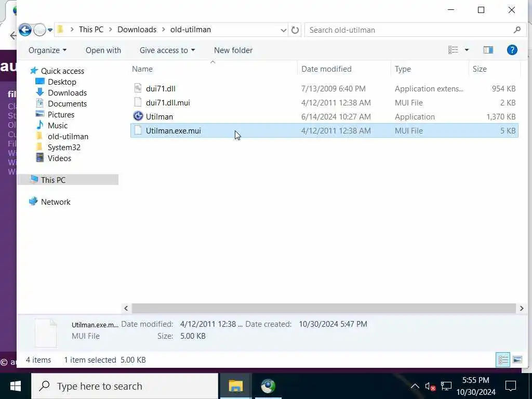Open Documents in navigation pane
Viewport: 532px width, 399px height.
(67, 103)
